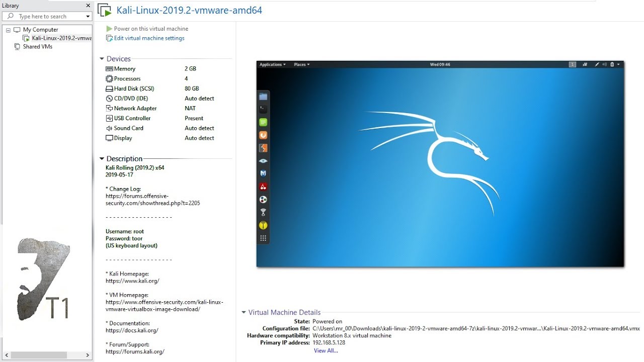Click the workspace indicator '1' in Kali top bar
Image resolution: width=644 pixels, height=362 pixels.
(x=573, y=64)
